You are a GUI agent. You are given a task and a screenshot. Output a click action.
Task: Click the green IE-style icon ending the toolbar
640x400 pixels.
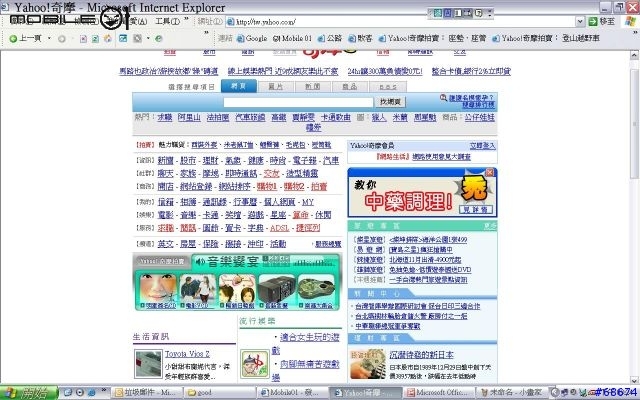pos(158,38)
